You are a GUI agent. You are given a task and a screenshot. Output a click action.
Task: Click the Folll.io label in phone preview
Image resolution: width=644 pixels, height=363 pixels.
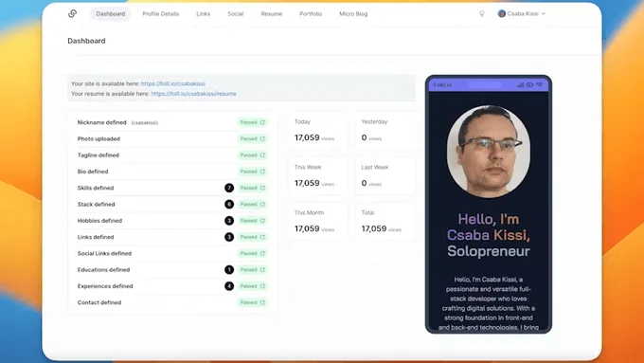442,85
